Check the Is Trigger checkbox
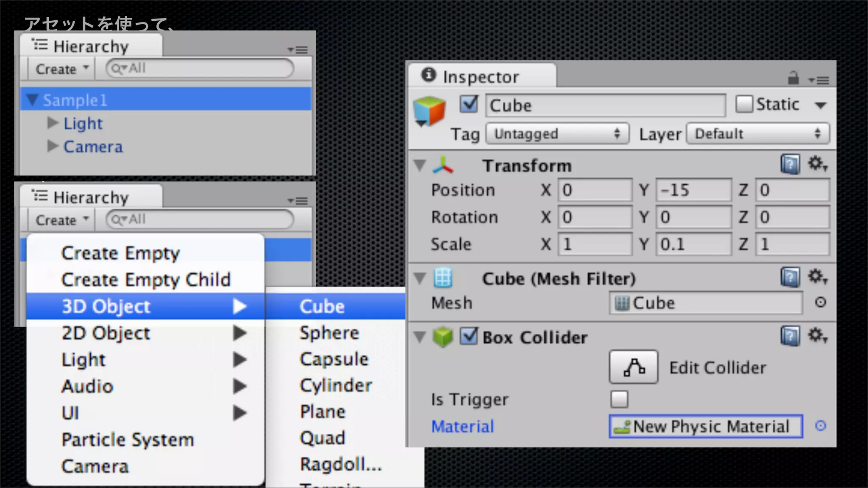 (x=619, y=399)
